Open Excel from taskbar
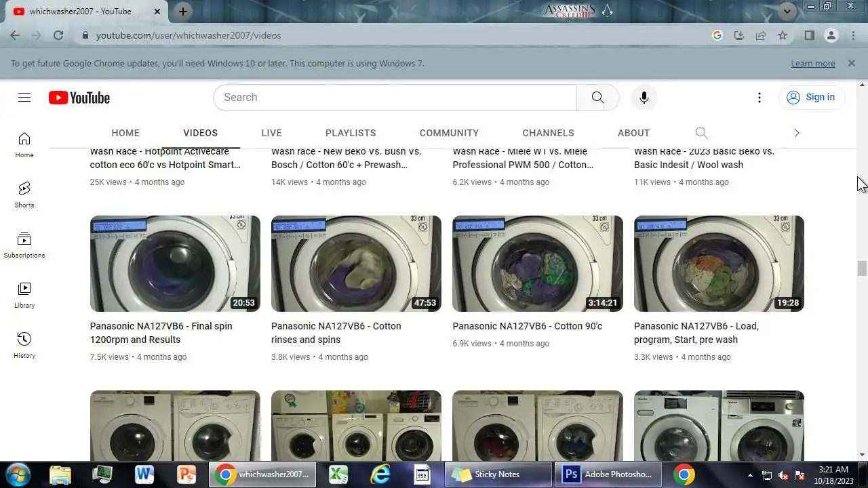The width and height of the screenshot is (868, 488). [338, 474]
